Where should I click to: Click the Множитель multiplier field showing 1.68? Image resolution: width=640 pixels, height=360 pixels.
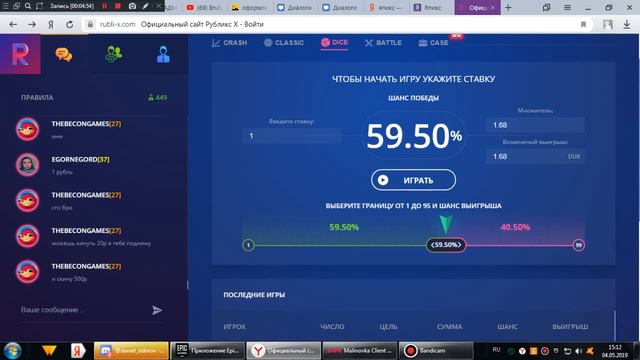pos(535,125)
